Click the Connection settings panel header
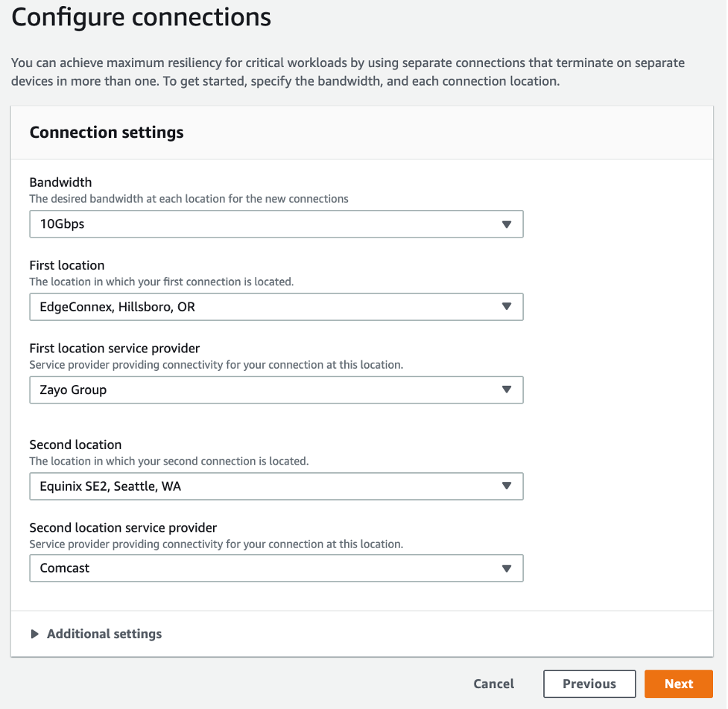 pos(106,132)
